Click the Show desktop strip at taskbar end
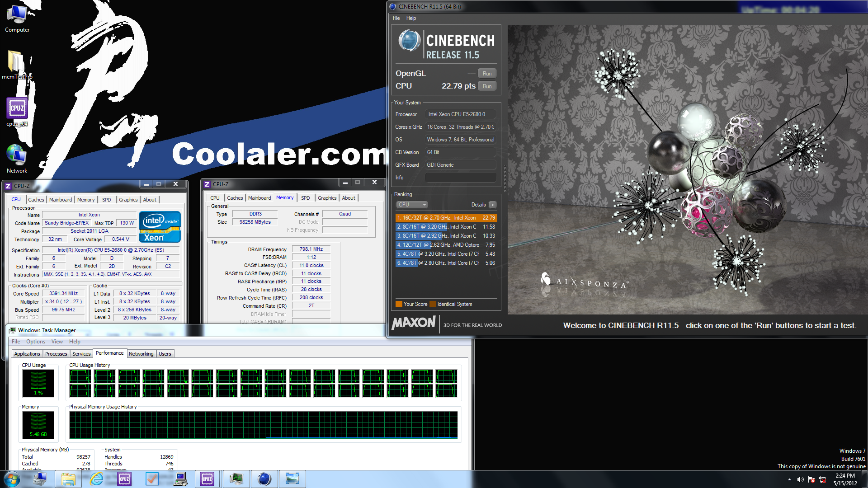Screen dimensions: 868x488 coord(865,479)
